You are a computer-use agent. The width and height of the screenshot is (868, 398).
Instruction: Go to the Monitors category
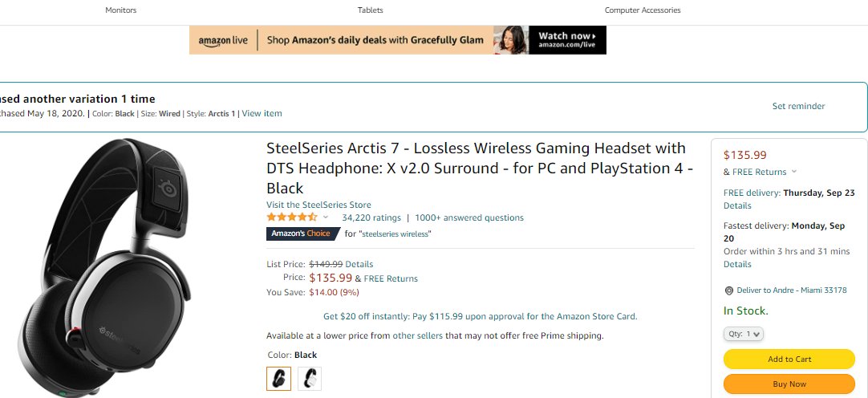click(x=121, y=10)
